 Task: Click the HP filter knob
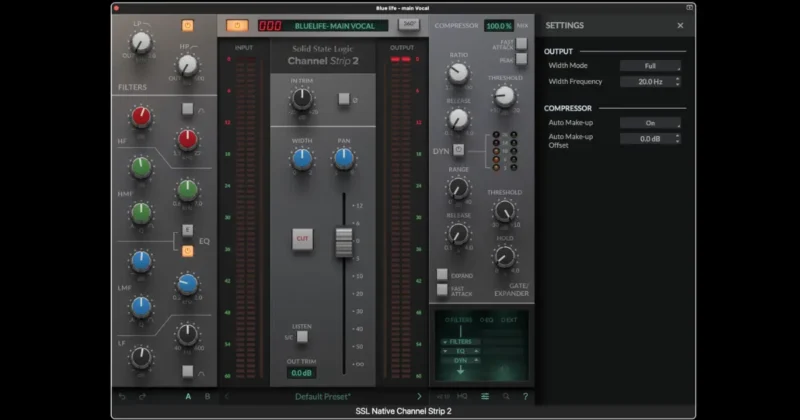pyautogui.click(x=187, y=65)
